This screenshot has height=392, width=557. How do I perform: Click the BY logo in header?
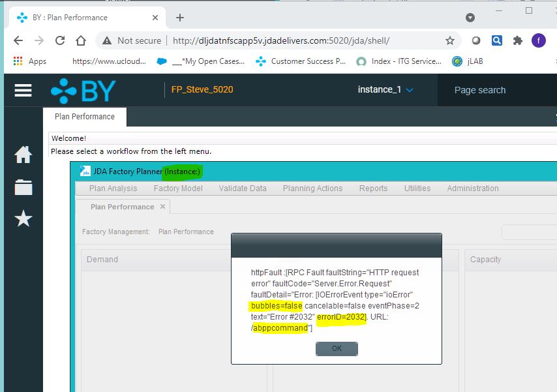[82, 91]
